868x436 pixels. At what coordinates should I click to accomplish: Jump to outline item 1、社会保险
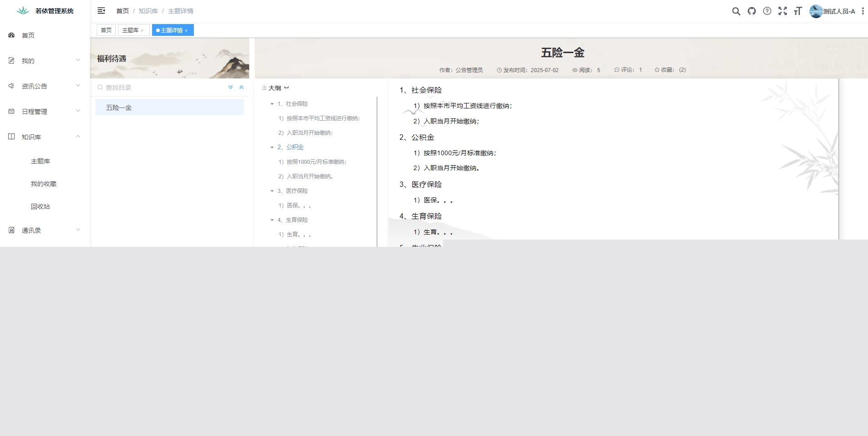tap(292, 104)
